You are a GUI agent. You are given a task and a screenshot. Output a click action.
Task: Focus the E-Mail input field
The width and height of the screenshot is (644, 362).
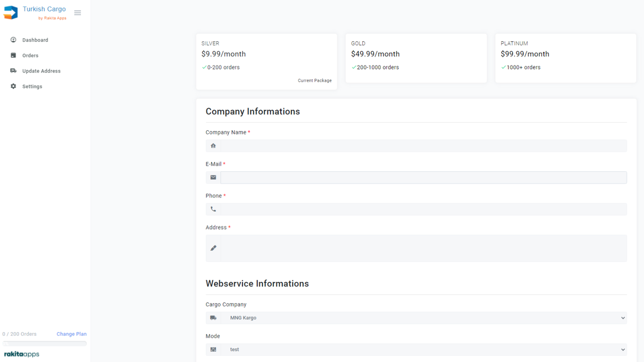pos(424,177)
